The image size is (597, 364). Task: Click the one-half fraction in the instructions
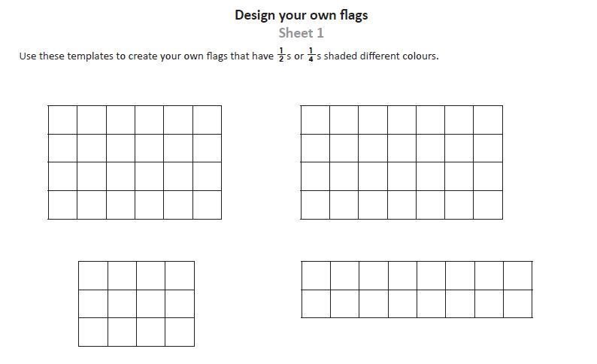point(281,55)
